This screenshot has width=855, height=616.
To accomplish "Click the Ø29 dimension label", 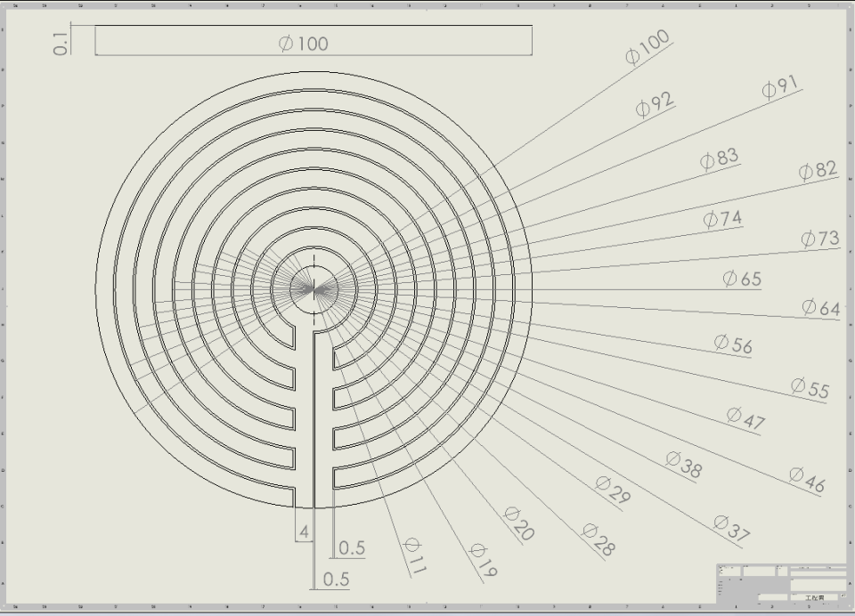I will point(613,490).
